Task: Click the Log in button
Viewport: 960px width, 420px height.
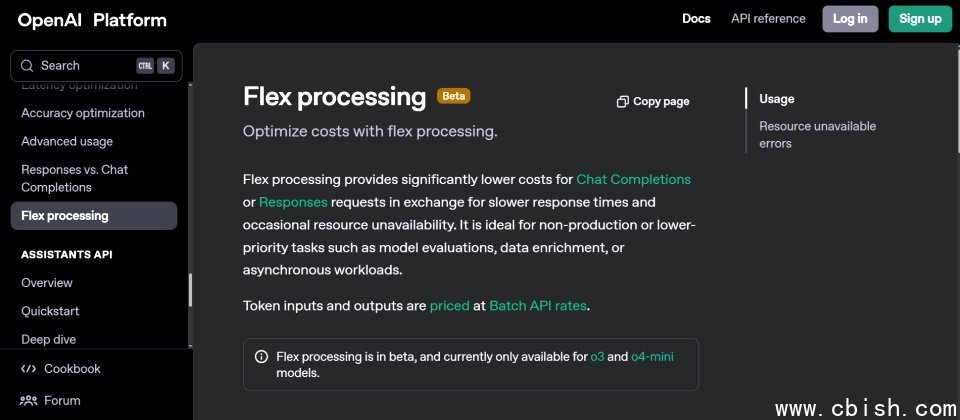Action: 850,19
